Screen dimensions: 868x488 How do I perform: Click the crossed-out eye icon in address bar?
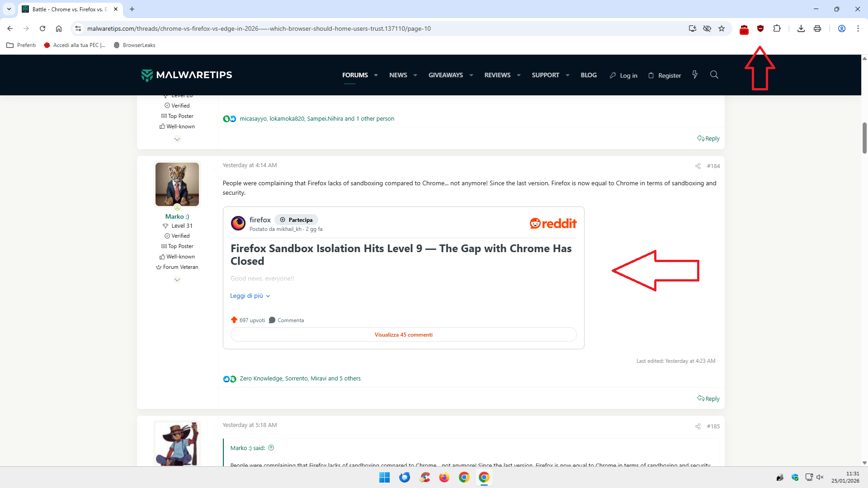707,28
